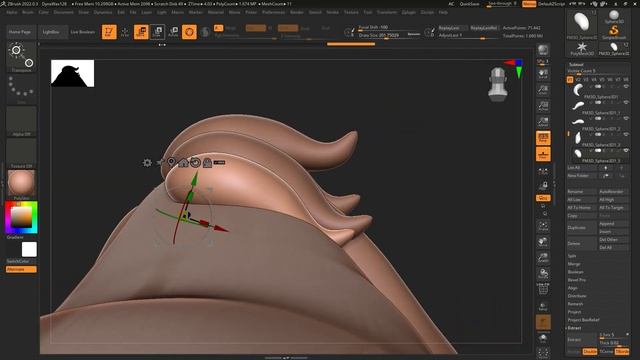Image resolution: width=640 pixels, height=360 pixels.
Task: Toggle the Local symmetry icon on right shelf
Action: [543, 171]
